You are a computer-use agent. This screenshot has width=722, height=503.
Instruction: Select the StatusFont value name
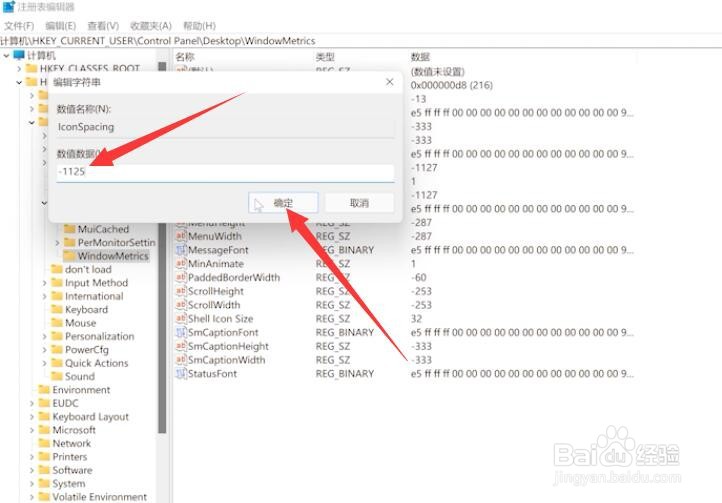(212, 374)
